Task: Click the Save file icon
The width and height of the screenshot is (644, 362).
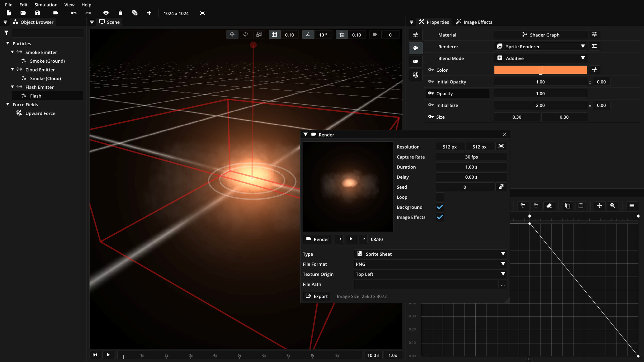Action: (x=38, y=13)
